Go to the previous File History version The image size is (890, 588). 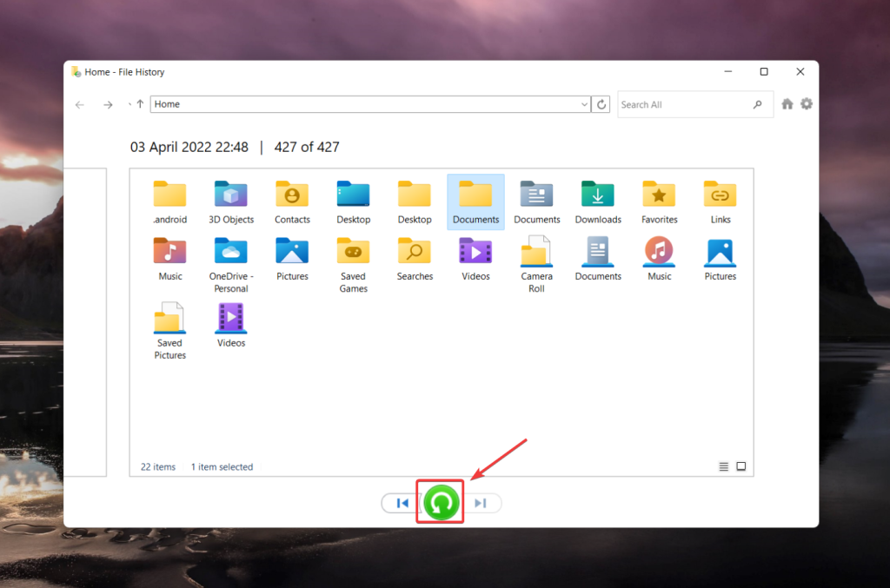click(401, 503)
